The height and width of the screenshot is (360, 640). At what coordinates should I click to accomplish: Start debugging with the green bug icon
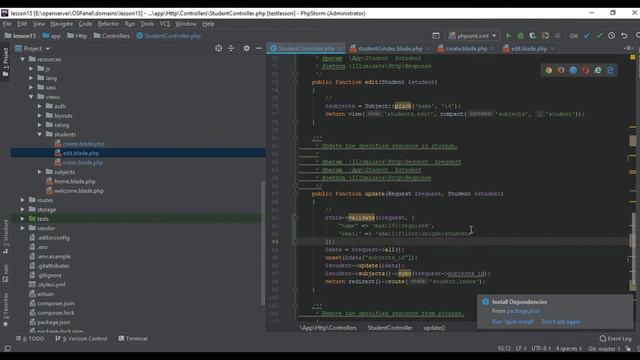tap(520, 36)
